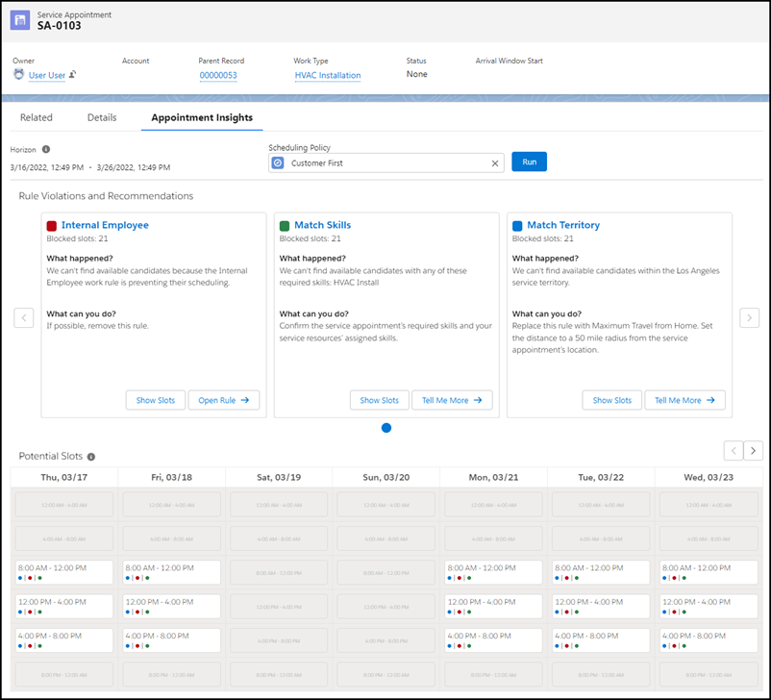The height and width of the screenshot is (700, 771).
Task: Click the Horizon info icon
Action: 46,150
